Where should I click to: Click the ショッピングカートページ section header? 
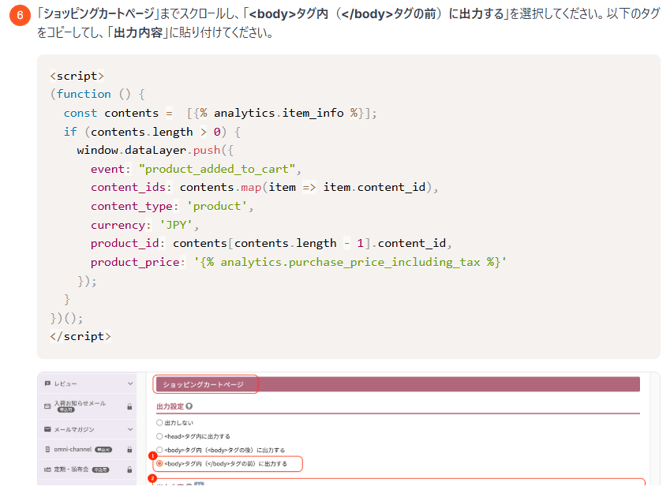205,384
